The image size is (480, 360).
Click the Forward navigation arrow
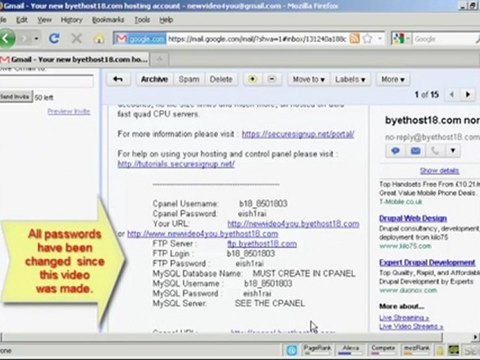24,39
